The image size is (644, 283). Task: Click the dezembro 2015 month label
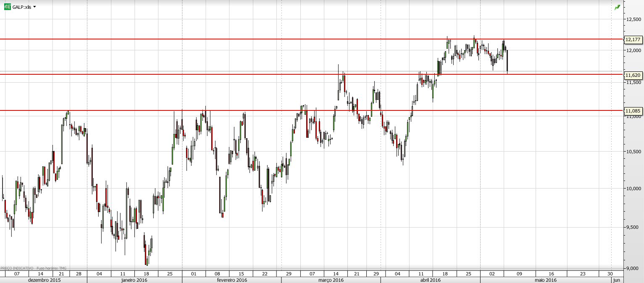(44, 280)
